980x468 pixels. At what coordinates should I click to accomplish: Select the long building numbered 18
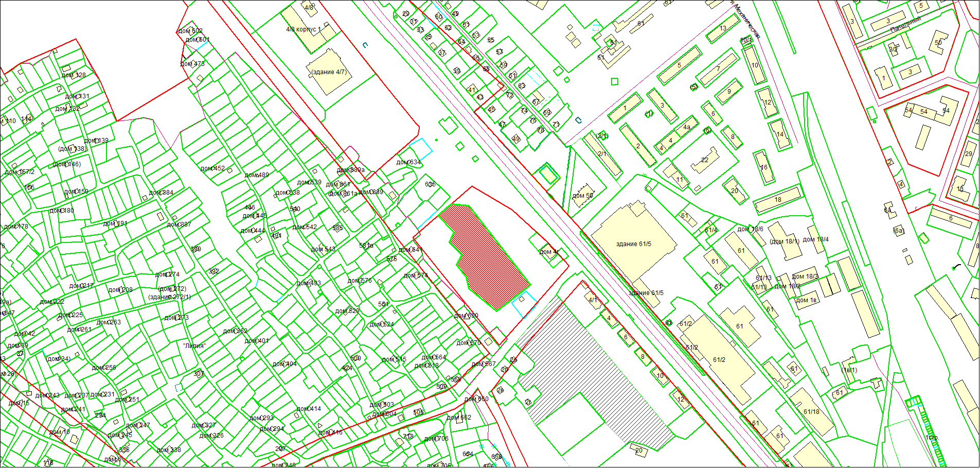tap(778, 200)
